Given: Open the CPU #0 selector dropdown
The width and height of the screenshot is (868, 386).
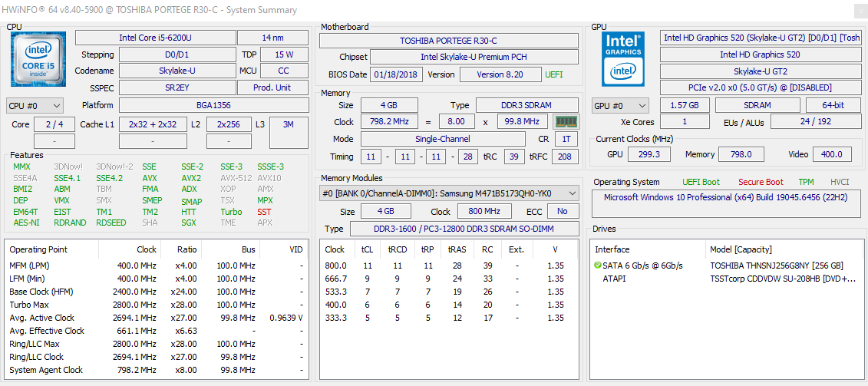Looking at the screenshot, I should [35, 105].
